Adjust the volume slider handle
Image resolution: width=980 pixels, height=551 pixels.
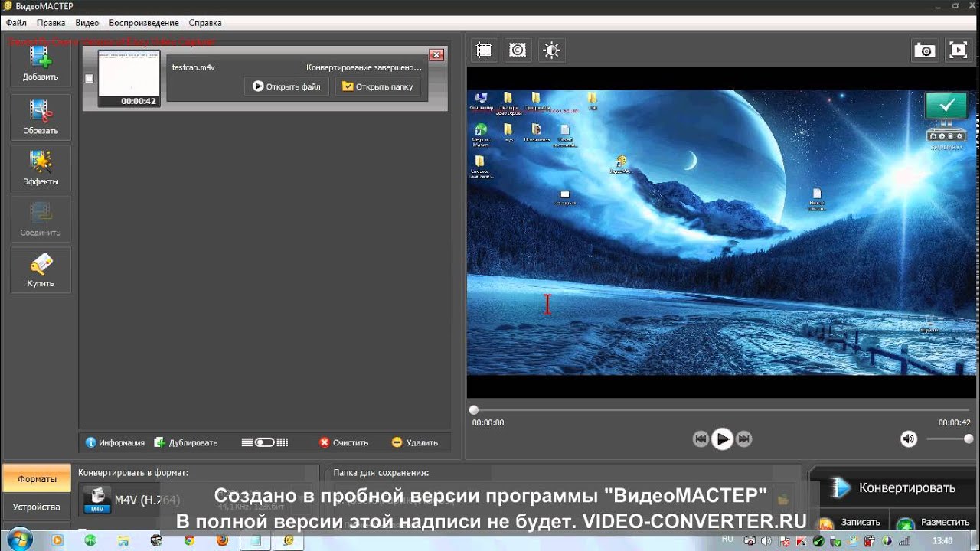pos(969,439)
